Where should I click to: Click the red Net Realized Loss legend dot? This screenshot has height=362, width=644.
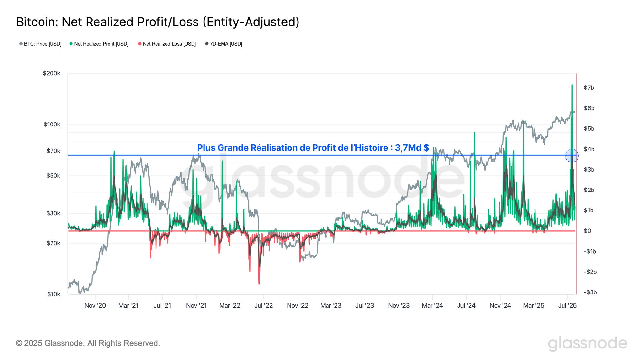[140, 44]
